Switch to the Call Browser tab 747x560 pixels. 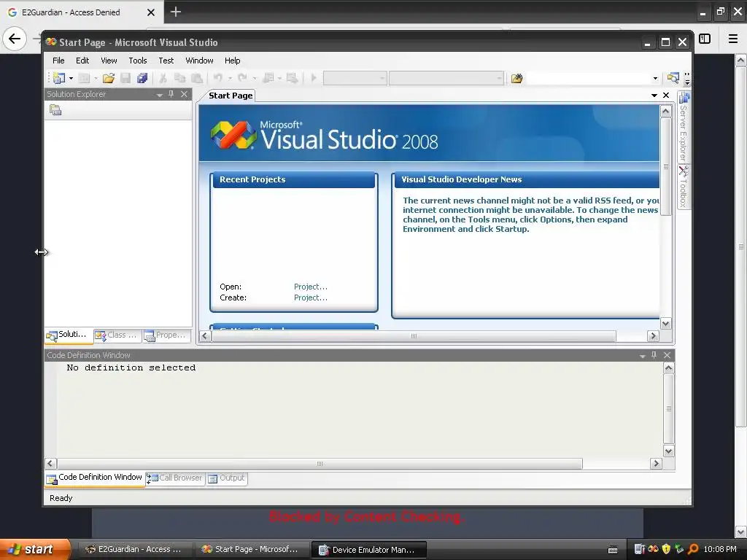[x=175, y=478]
